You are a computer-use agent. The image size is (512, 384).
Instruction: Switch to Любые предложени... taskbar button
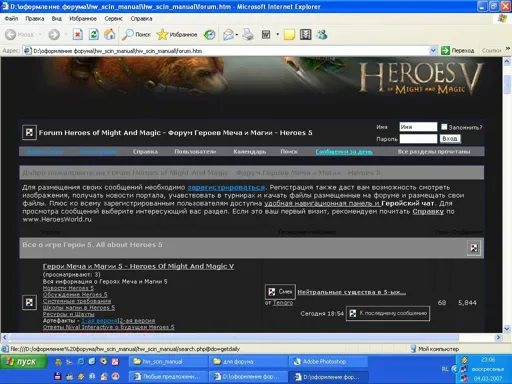click(168, 377)
